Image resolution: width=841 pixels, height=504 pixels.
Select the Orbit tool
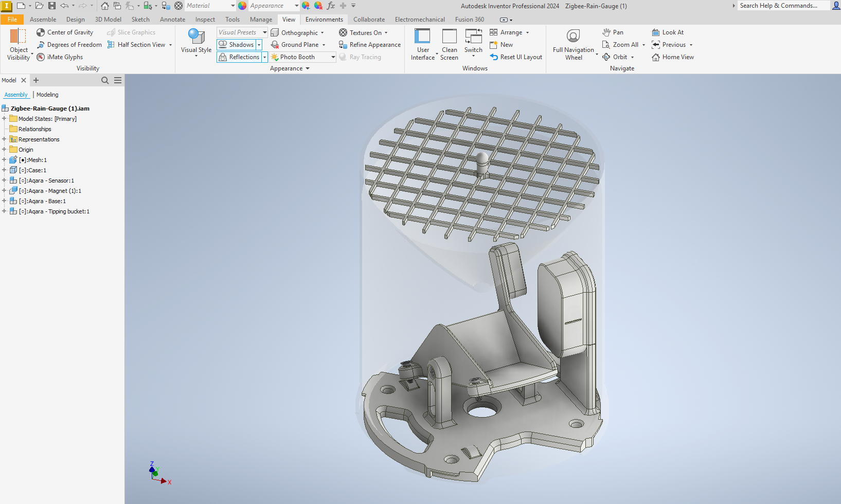click(615, 57)
